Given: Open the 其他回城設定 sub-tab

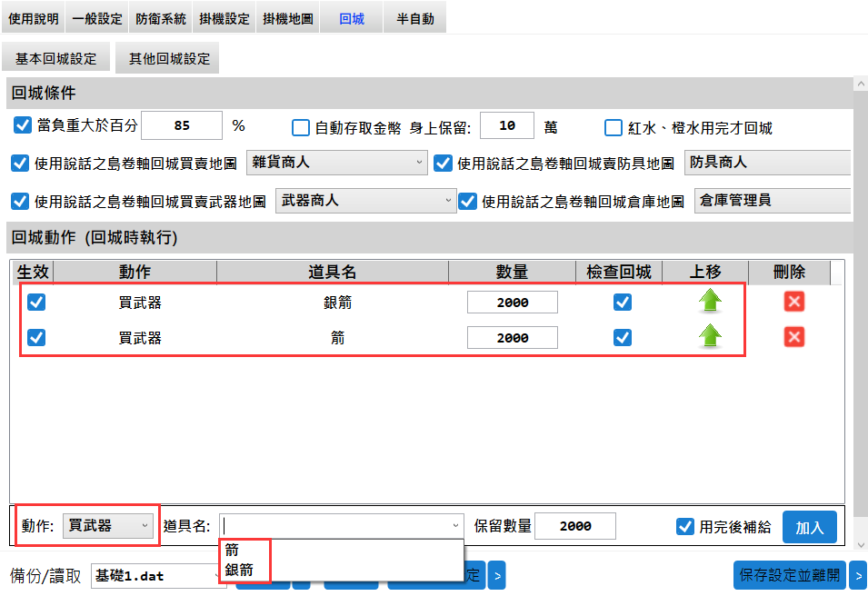Looking at the screenshot, I should [169, 58].
